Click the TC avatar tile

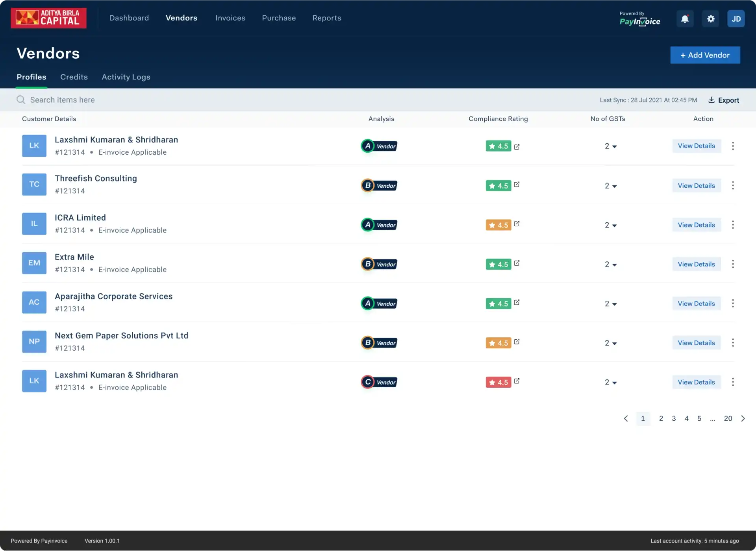coord(34,184)
